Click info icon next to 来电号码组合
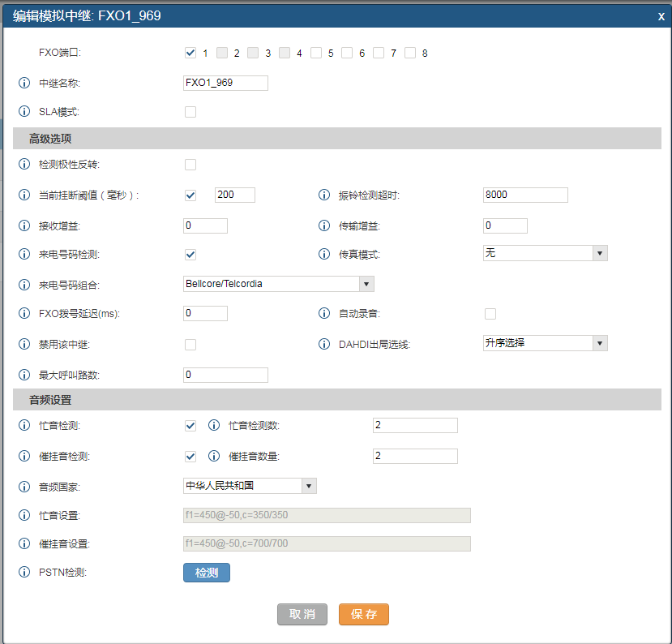 pos(24,285)
